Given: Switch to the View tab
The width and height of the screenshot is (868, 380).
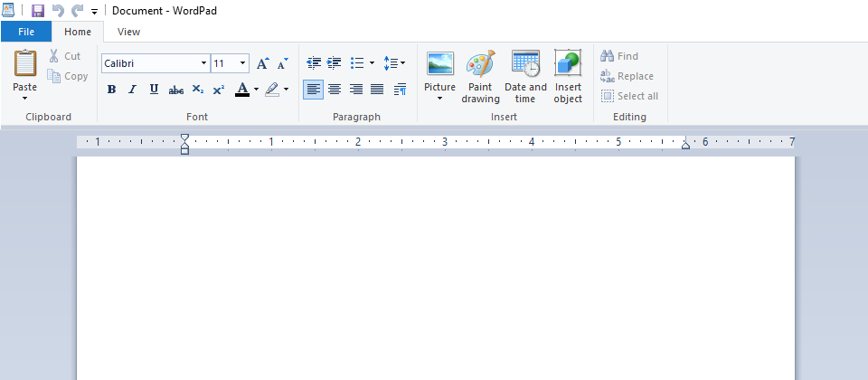Looking at the screenshot, I should (128, 32).
